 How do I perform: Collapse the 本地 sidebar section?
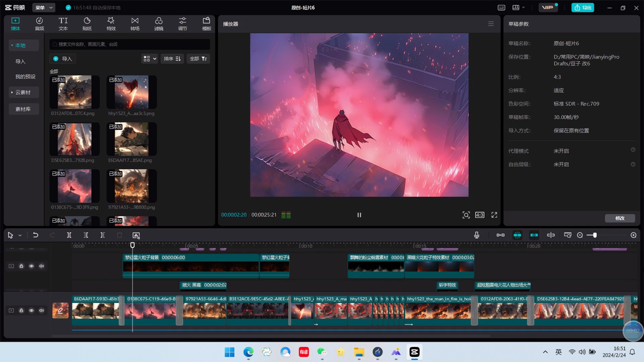pyautogui.click(x=24, y=45)
